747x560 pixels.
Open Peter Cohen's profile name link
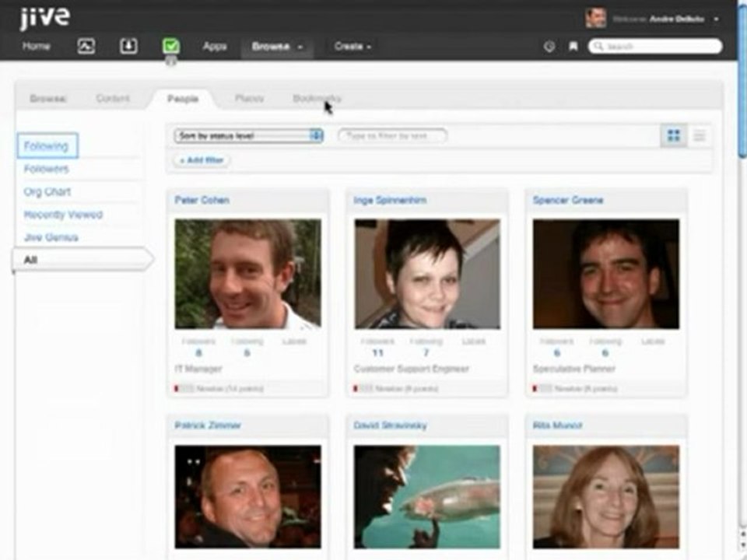click(x=202, y=200)
